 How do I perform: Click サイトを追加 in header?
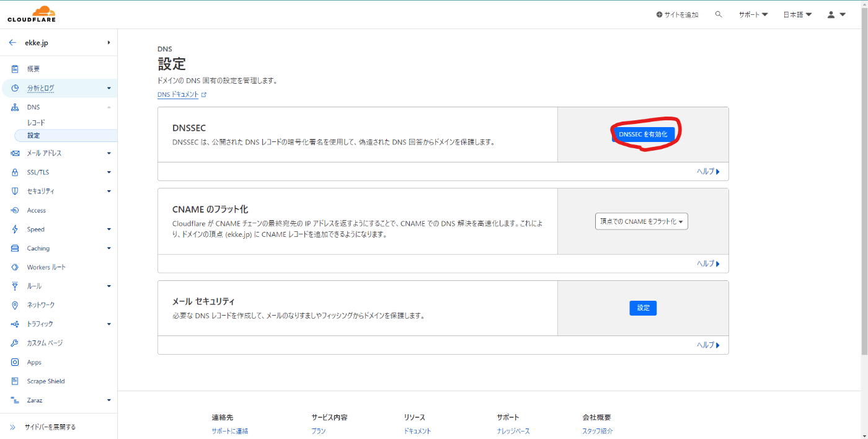click(x=677, y=14)
